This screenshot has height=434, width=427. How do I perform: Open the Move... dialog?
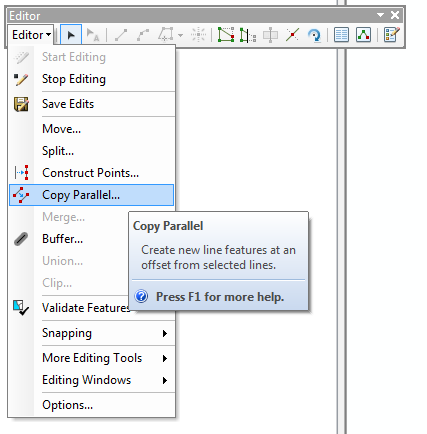coord(92,129)
